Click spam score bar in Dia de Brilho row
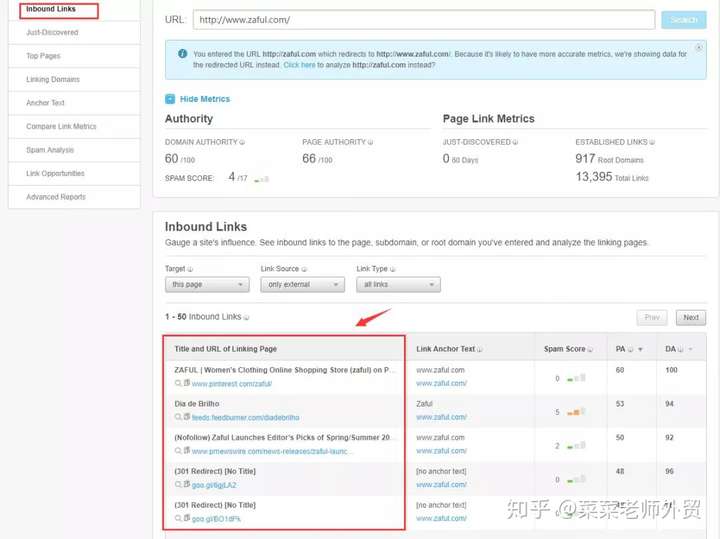This screenshot has height=539, width=720. tap(576, 412)
